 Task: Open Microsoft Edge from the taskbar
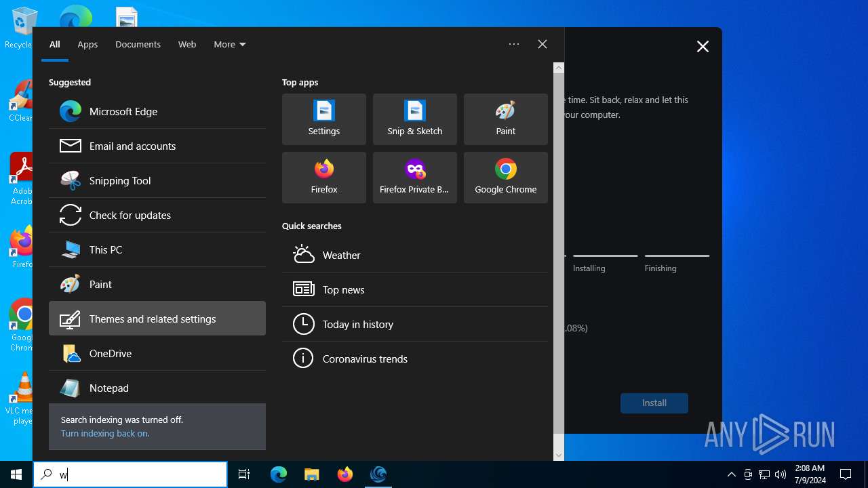[x=279, y=474]
